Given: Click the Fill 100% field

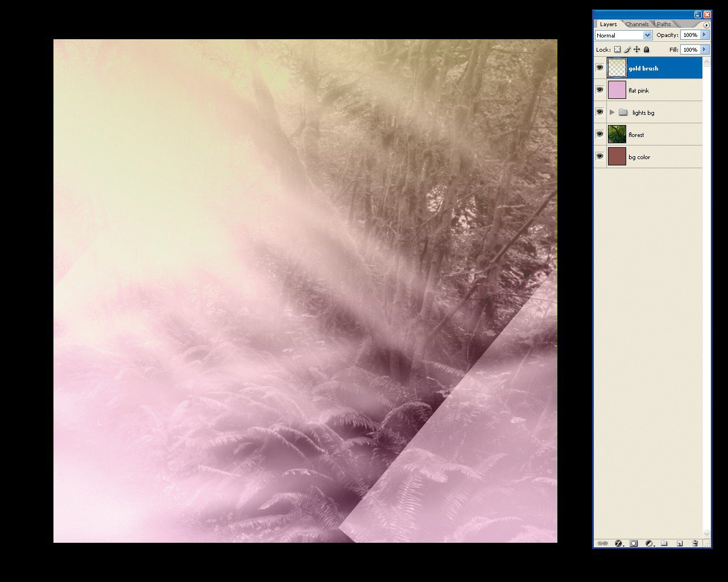Looking at the screenshot, I should click(690, 50).
